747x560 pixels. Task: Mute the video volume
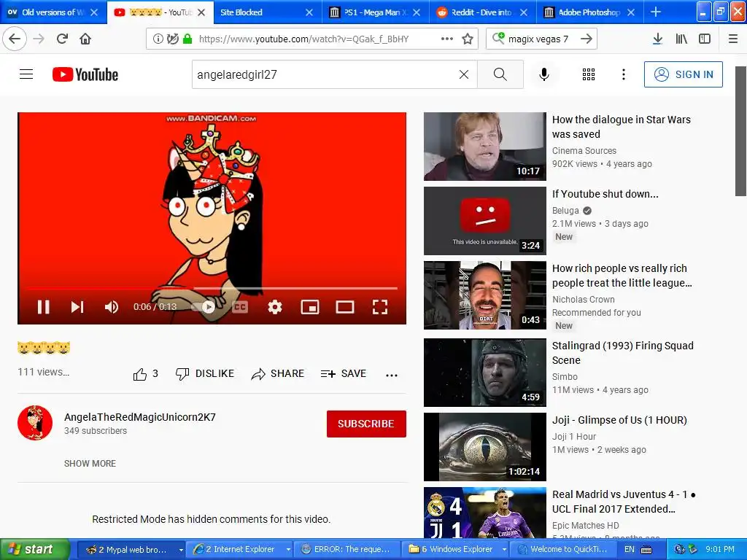[111, 307]
